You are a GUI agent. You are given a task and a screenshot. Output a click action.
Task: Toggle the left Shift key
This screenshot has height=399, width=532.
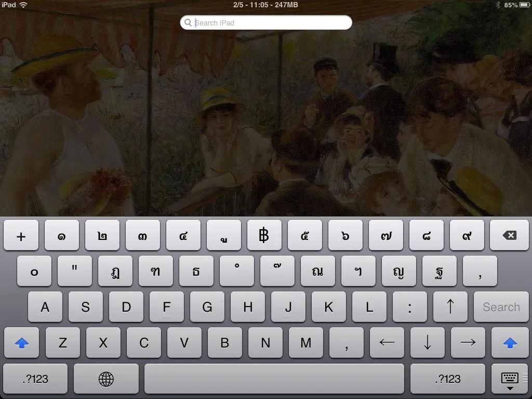22,343
